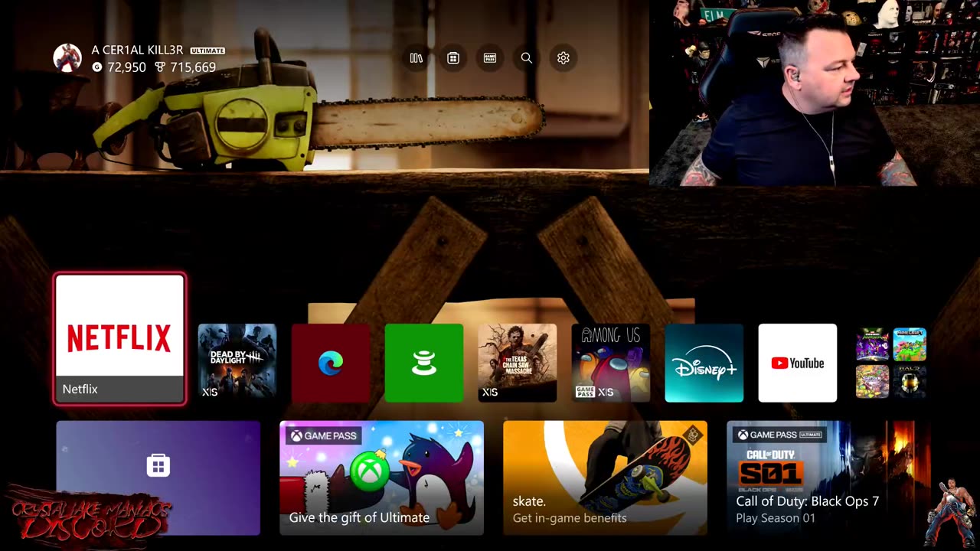Open the purple Store card

coord(158,478)
